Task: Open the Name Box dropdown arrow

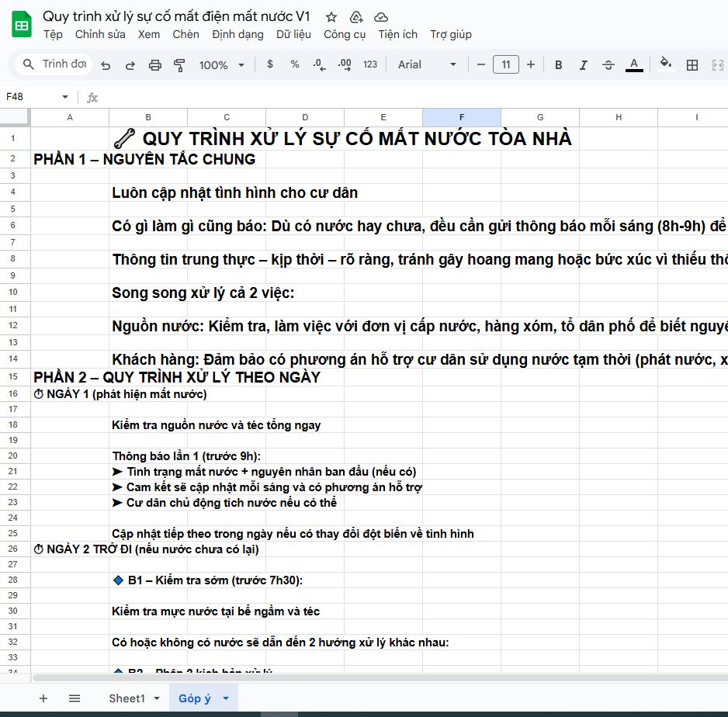Action: pyautogui.click(x=65, y=97)
